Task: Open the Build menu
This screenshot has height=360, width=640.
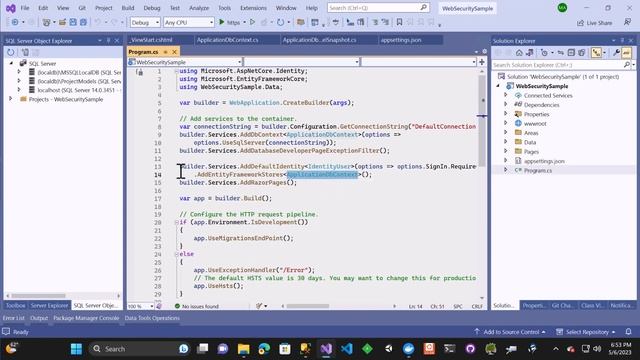Action: pyautogui.click(x=128, y=8)
